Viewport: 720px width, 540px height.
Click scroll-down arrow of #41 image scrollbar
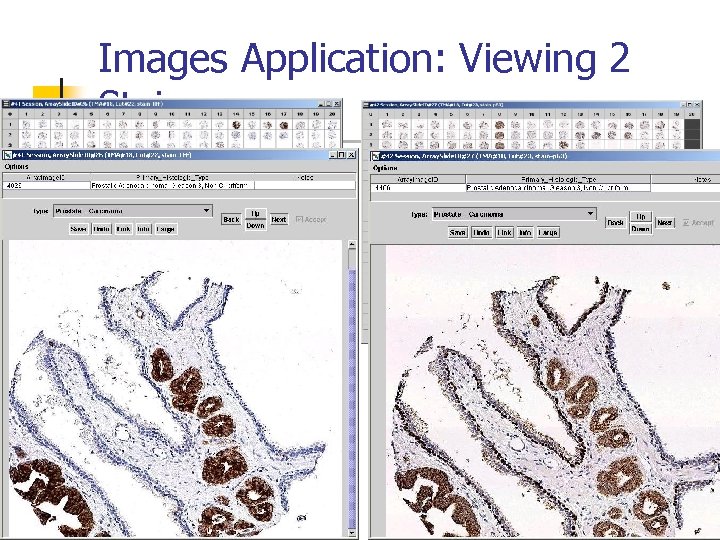[352, 533]
